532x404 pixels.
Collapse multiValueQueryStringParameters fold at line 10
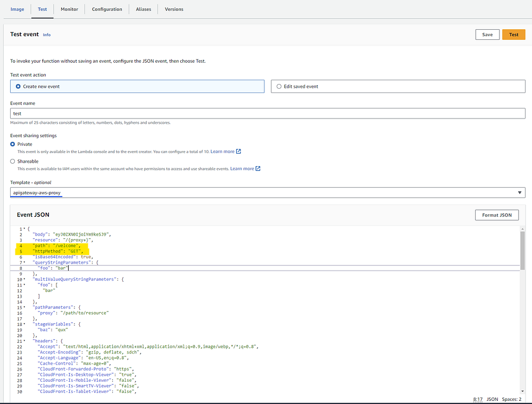pos(24,279)
